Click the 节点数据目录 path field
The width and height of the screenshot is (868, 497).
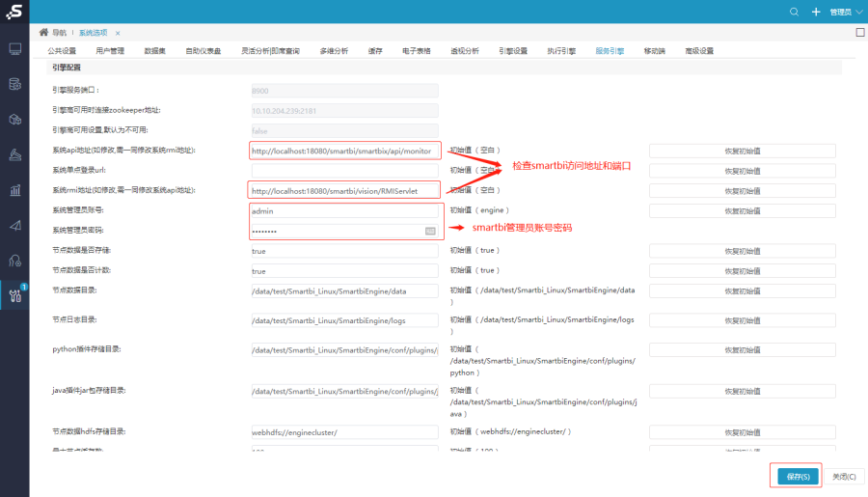[345, 290]
